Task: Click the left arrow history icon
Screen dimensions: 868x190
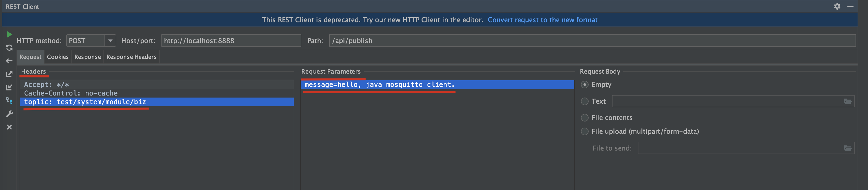Action: (x=9, y=61)
